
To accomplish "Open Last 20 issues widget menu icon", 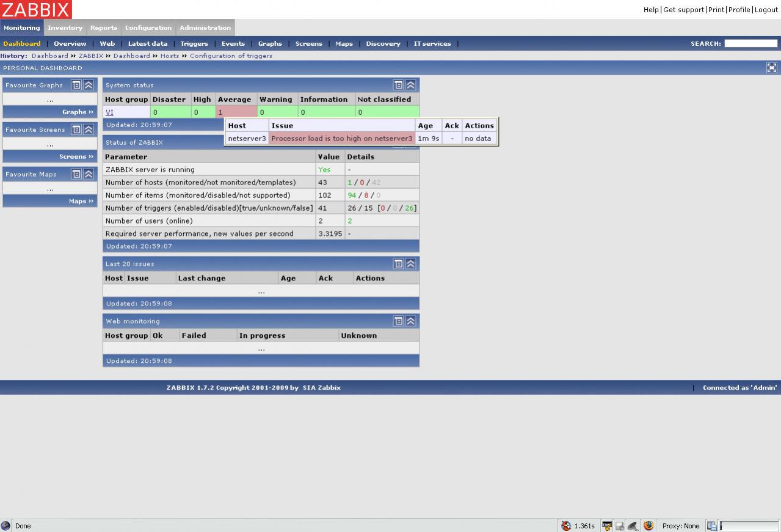I will [x=398, y=264].
